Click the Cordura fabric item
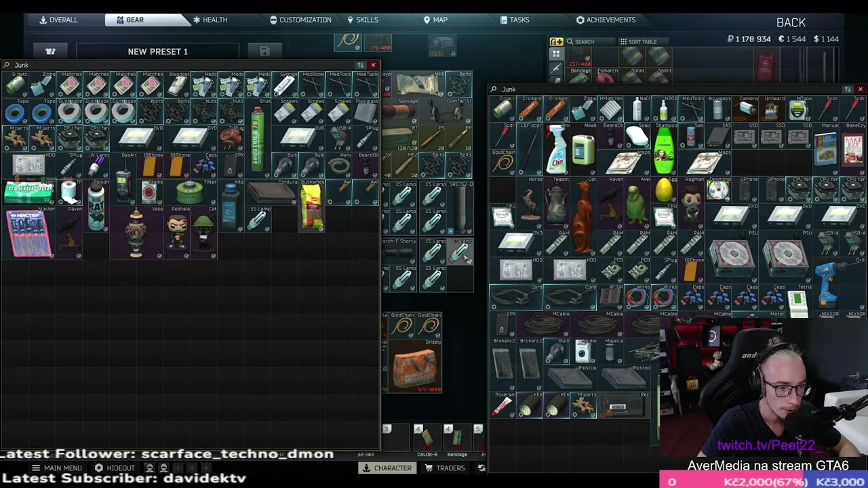This screenshot has width=868, height=488. coord(271,193)
